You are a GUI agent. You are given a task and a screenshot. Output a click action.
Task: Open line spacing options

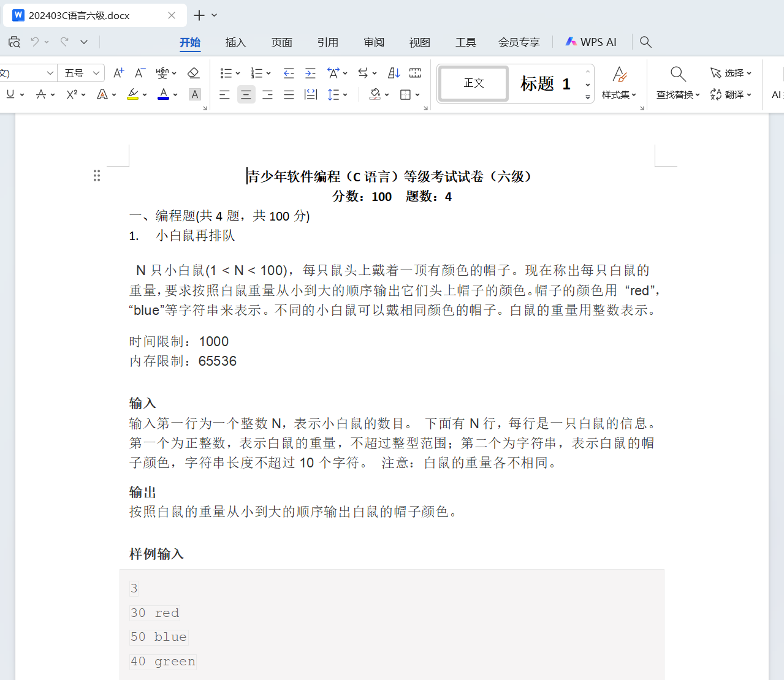click(333, 94)
